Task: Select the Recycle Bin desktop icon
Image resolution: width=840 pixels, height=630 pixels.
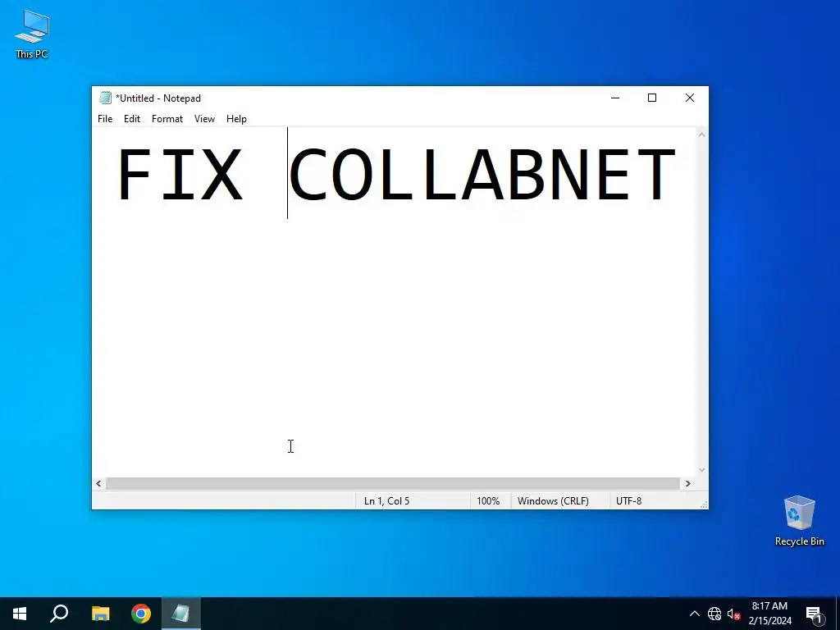Action: pos(799,521)
